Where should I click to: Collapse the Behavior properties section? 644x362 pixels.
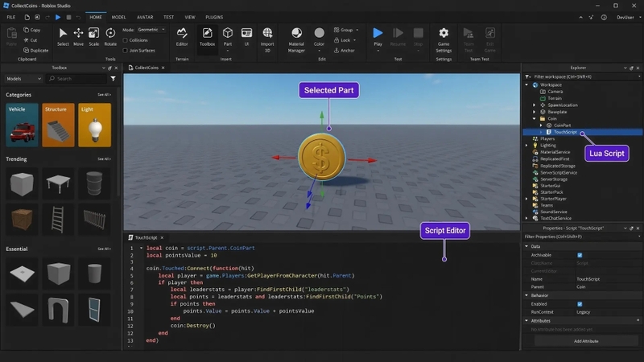[526, 295]
